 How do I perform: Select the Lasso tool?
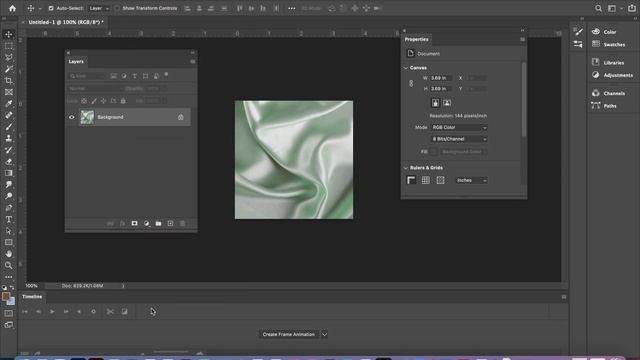pos(9,58)
